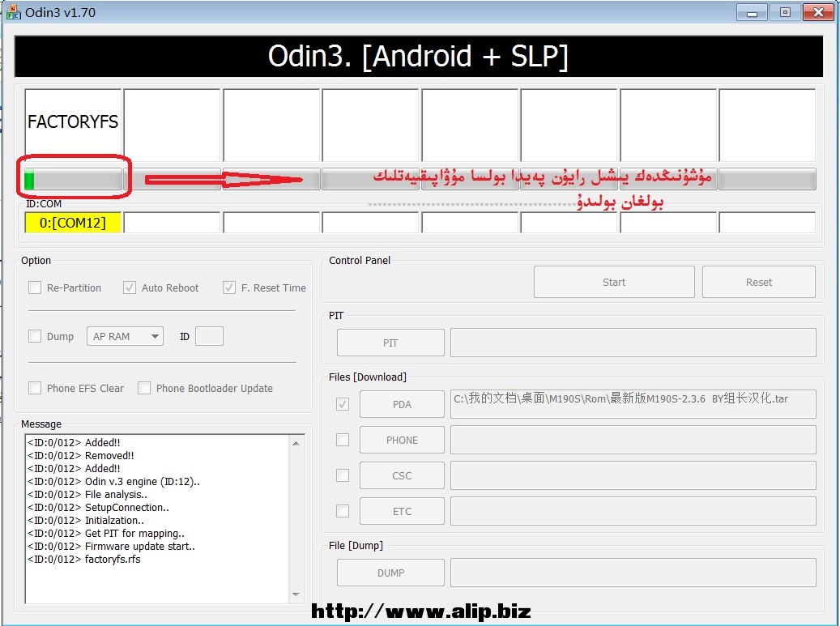Viewport: 840px width, 626px height.
Task: Open the PIT file browser button
Action: 390,343
